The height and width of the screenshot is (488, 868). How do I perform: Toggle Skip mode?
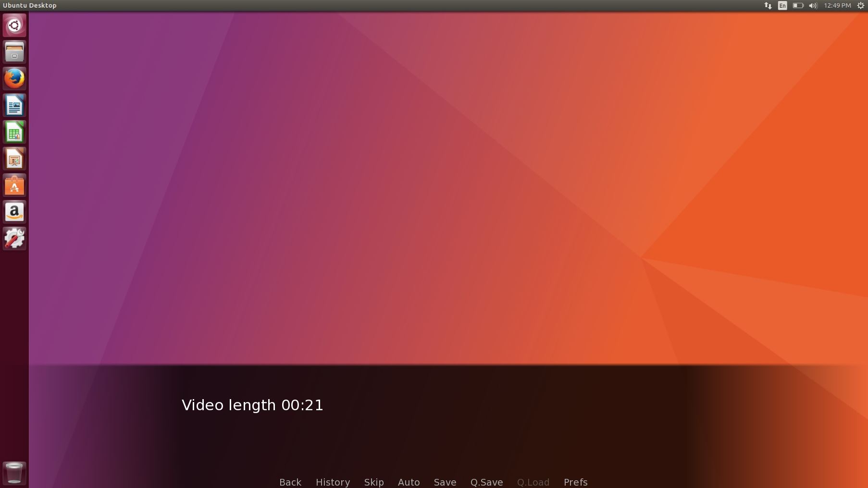[x=374, y=482]
